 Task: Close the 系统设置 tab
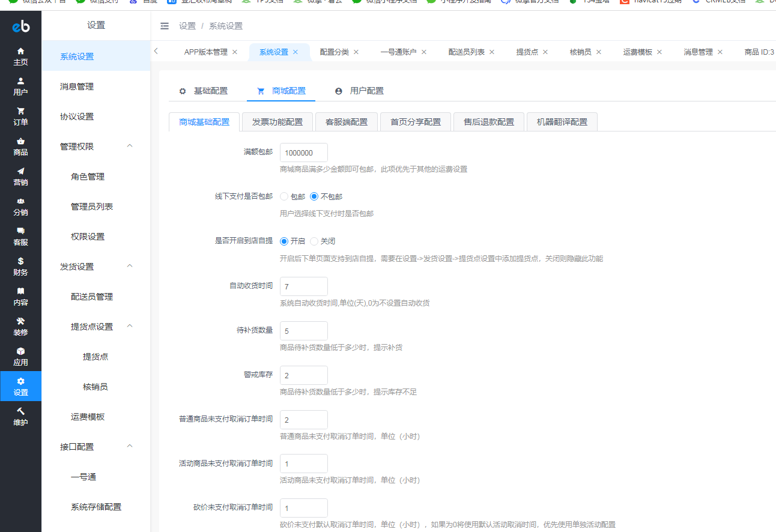(296, 52)
